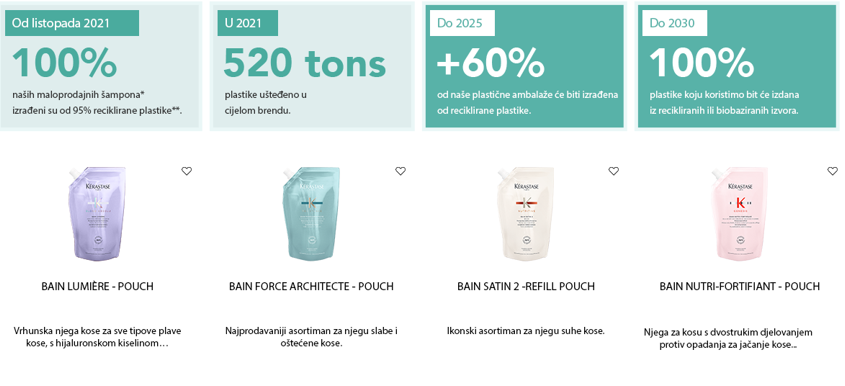The height and width of the screenshot is (386, 845).
Task: Read Bain Lumière description about blonde hair
Action: 97,337
